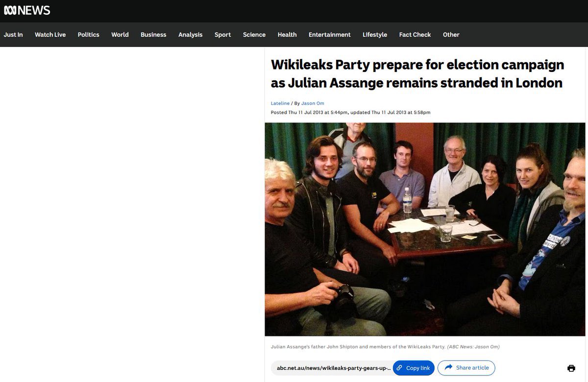This screenshot has height=382, width=588.
Task: Open the Science section
Action: click(x=254, y=35)
